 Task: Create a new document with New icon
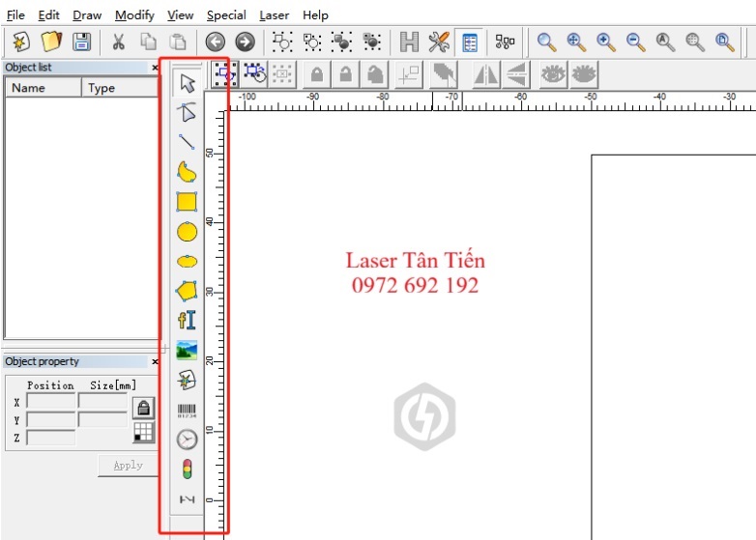click(x=21, y=42)
